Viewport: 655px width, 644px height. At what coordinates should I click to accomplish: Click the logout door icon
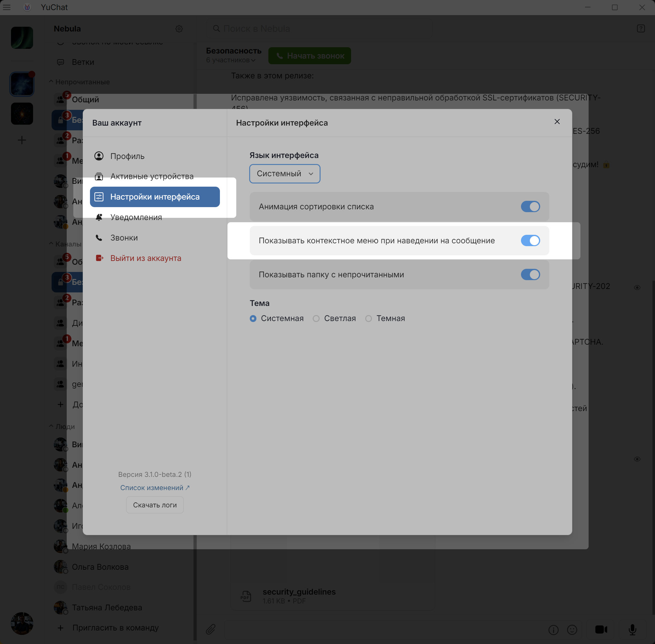pos(99,258)
